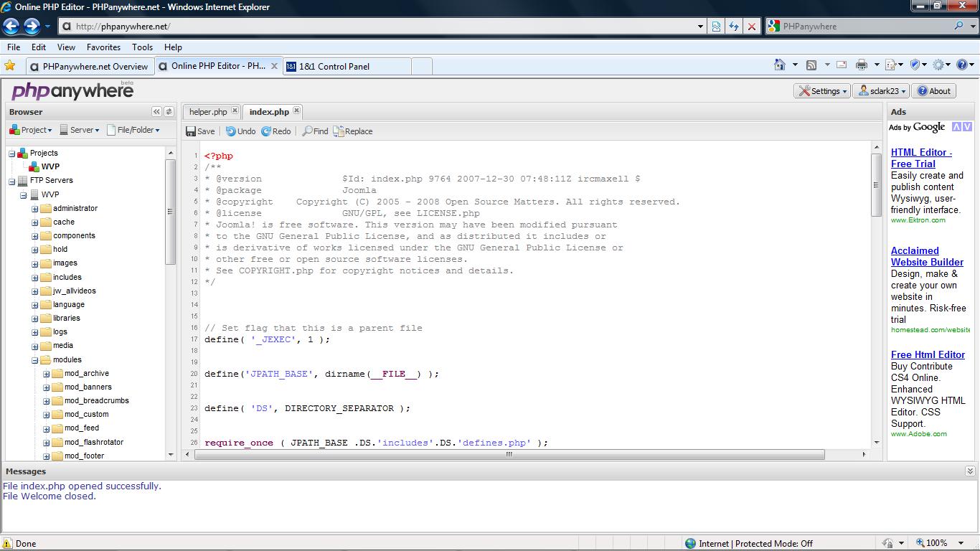
Task: Collapse the modules folder
Action: 34,360
